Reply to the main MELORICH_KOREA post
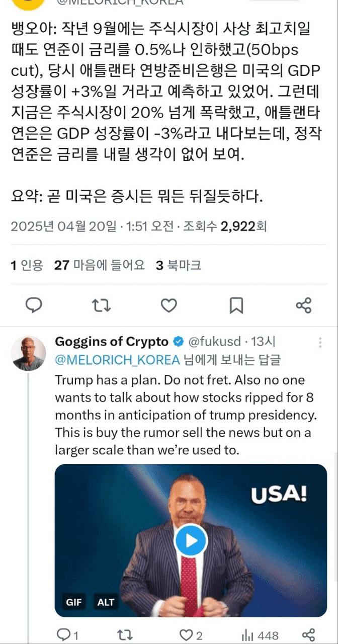 34,305
